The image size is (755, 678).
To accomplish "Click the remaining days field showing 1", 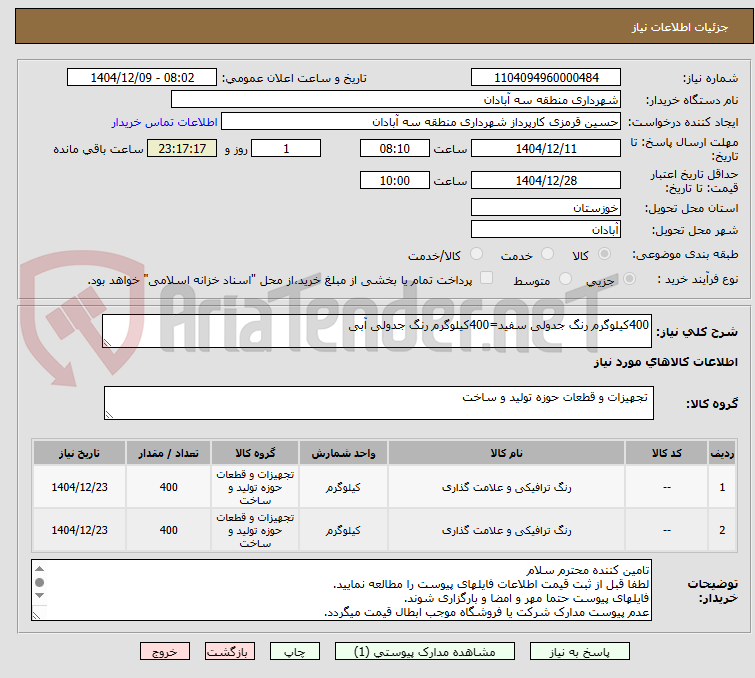I will (x=286, y=148).
